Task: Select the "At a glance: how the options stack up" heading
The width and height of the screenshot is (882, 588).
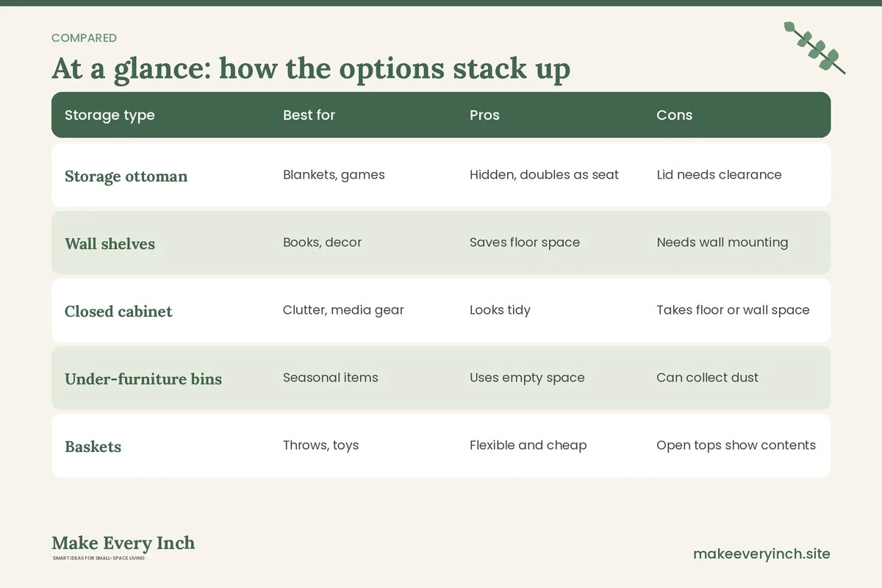Action: [311, 68]
